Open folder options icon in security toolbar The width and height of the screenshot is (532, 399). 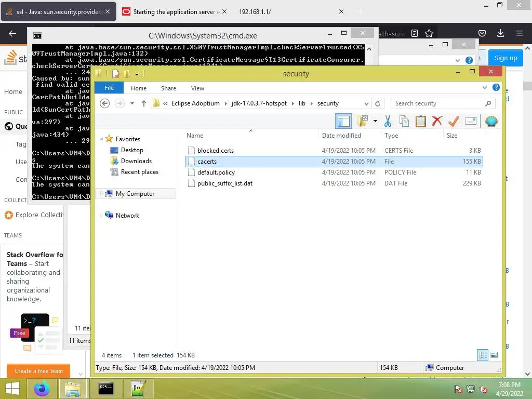tap(362, 121)
